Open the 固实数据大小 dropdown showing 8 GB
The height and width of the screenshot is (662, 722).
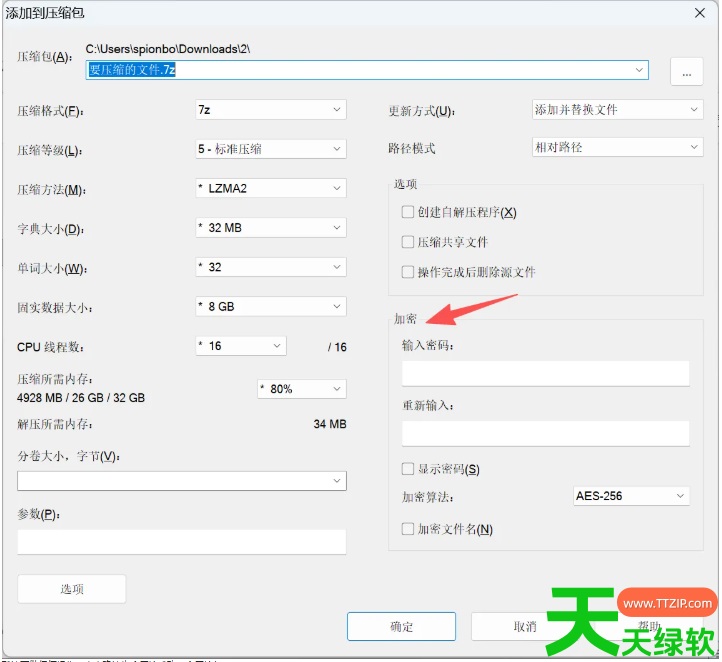pyautogui.click(x=271, y=307)
